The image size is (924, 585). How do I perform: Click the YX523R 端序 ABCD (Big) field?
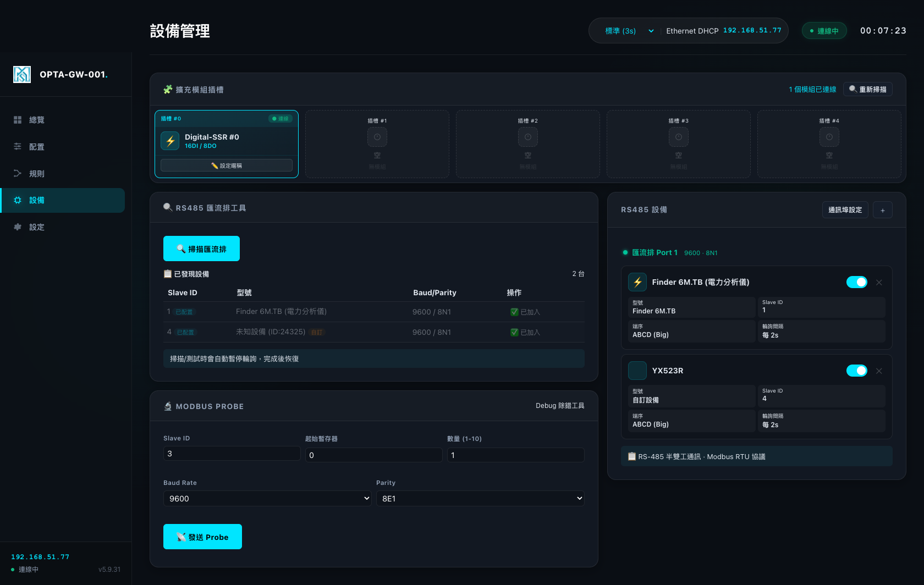[692, 421]
